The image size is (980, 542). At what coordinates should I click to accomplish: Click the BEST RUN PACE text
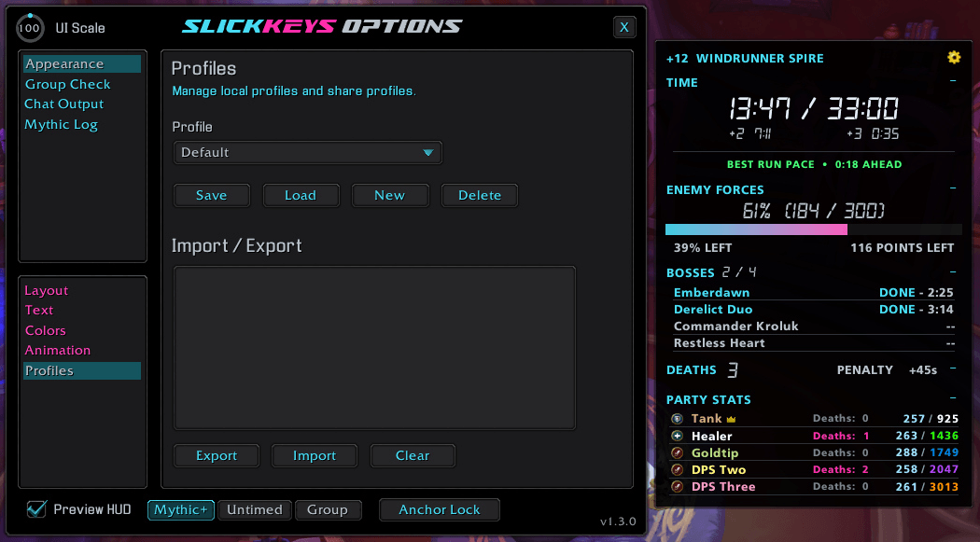click(x=771, y=164)
